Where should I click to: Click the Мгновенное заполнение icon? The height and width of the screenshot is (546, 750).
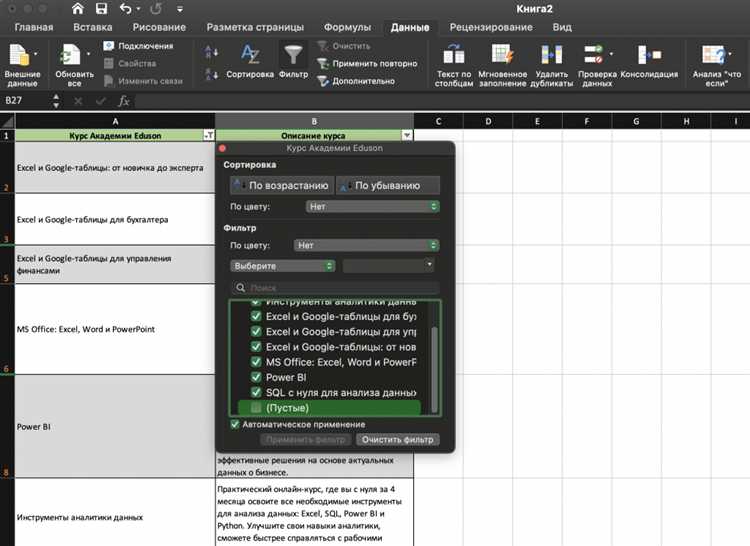tap(502, 54)
